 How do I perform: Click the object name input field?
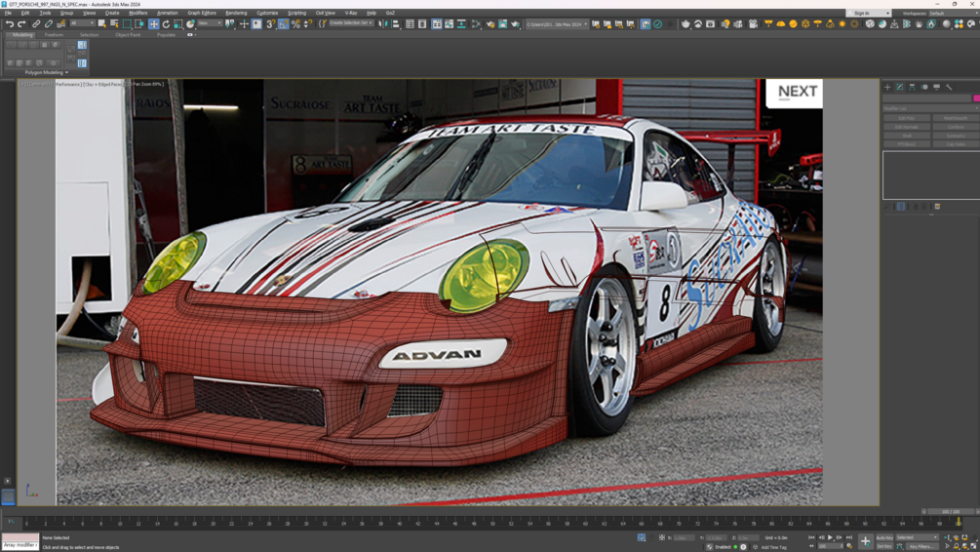point(927,99)
